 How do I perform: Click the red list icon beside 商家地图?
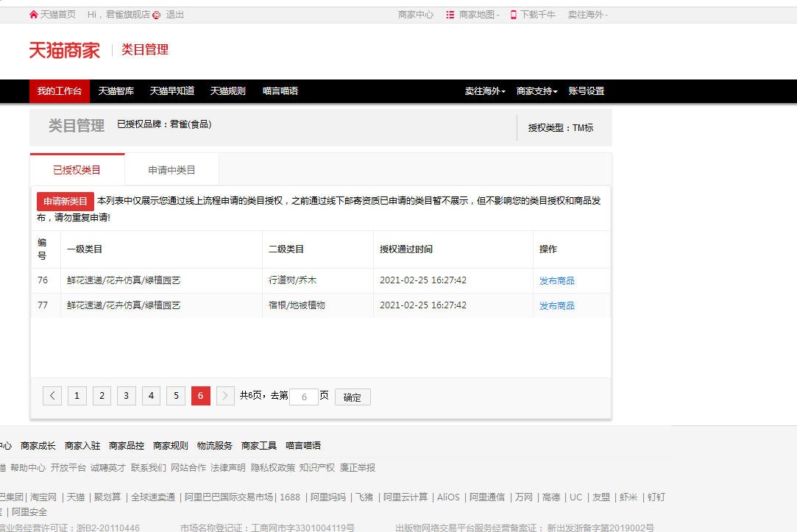450,15
